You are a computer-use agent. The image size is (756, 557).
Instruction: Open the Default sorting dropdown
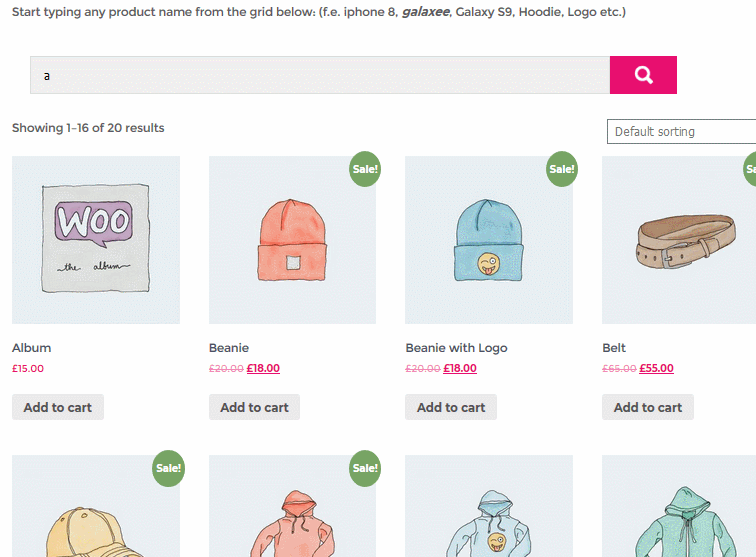click(681, 131)
